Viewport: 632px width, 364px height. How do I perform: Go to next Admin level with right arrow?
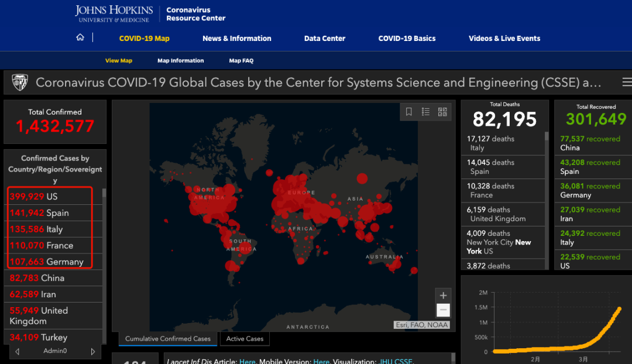coord(93,352)
